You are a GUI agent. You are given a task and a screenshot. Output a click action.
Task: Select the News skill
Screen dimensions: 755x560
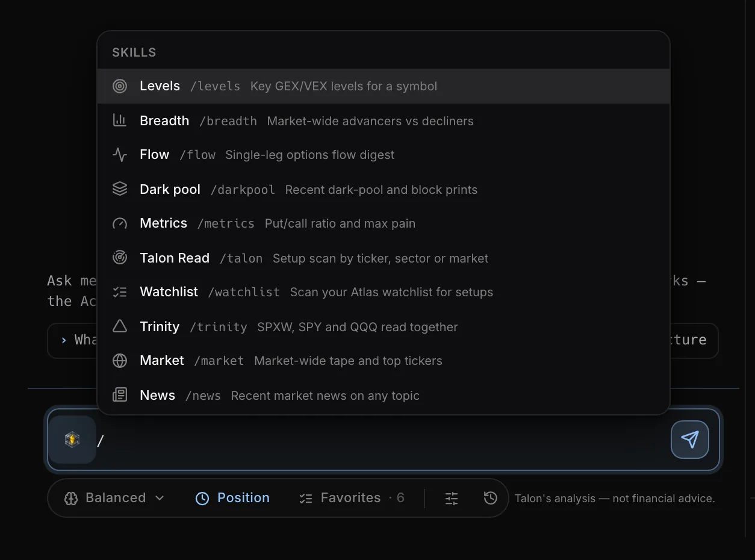[384, 395]
